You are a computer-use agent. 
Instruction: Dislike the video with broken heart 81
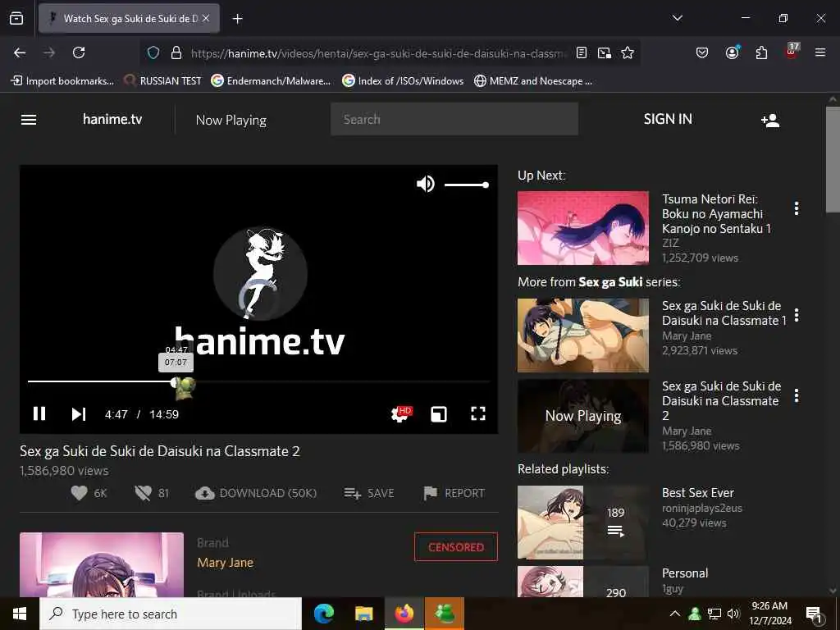pyautogui.click(x=152, y=493)
